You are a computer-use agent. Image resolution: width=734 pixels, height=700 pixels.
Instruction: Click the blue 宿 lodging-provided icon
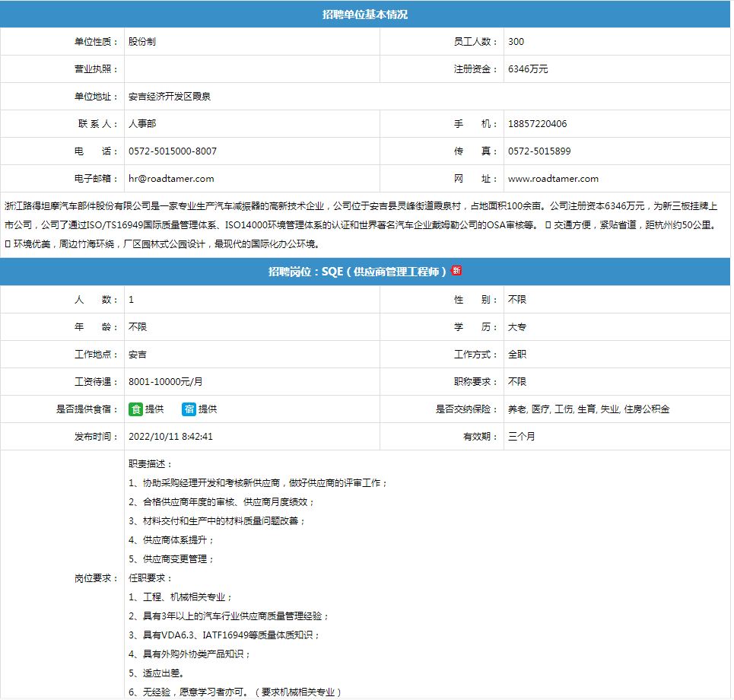point(189,409)
